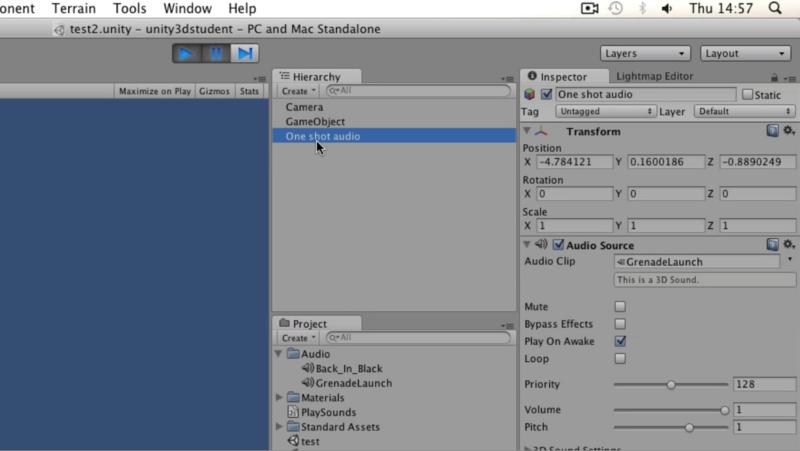Collapse the Transform component
Image resolution: width=800 pixels, height=451 pixels.
tap(527, 131)
